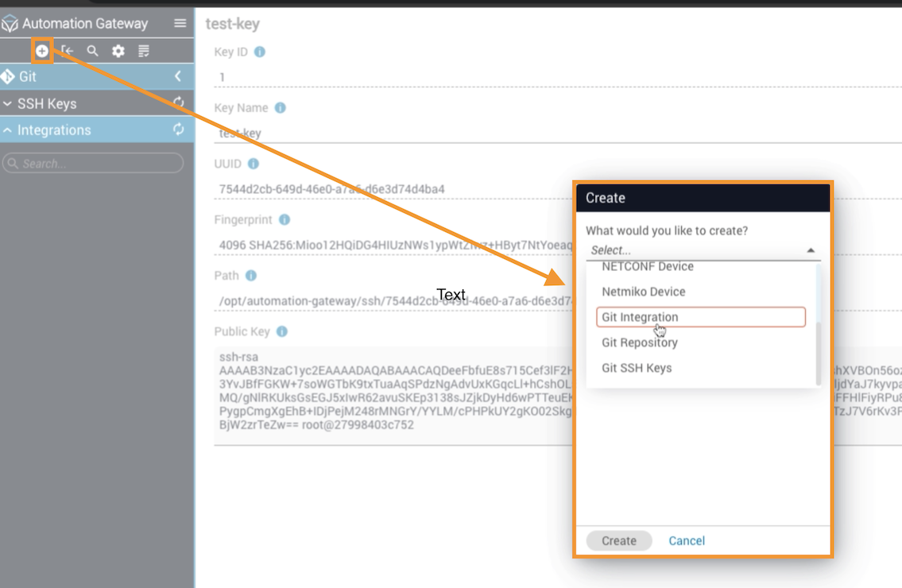902x588 pixels.
Task: Click the Key ID value 1
Action: click(222, 77)
